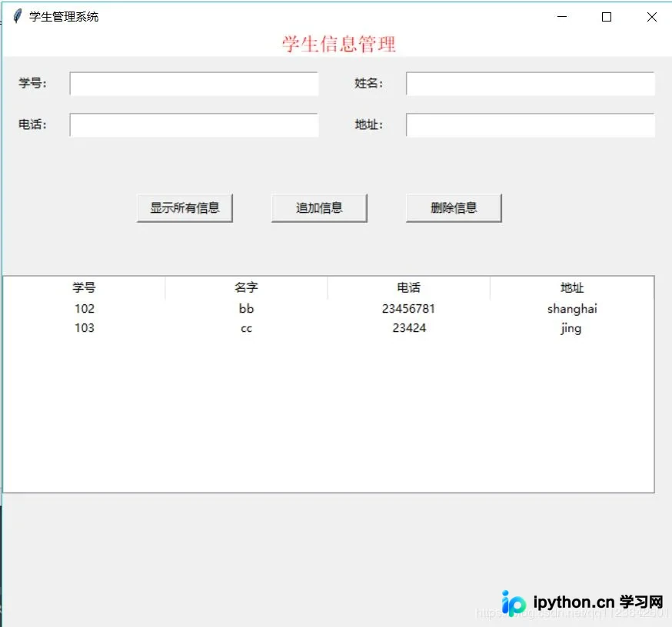
Task: Select the row with ID 102
Action: pyautogui.click(x=328, y=309)
